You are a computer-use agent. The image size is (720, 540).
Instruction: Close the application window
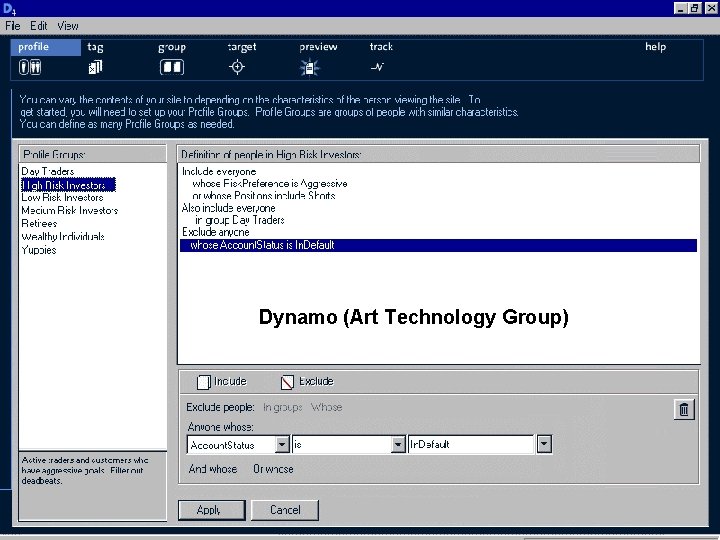coord(711,8)
